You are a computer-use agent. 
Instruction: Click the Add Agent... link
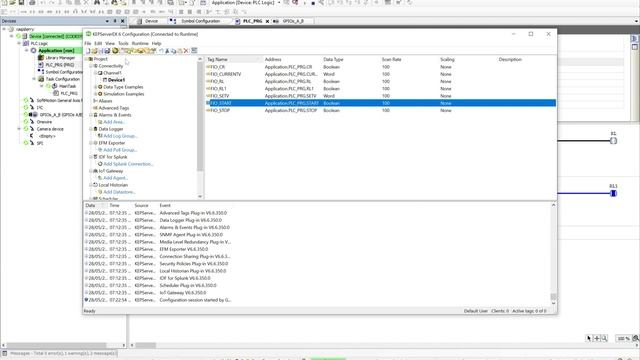coord(116,178)
